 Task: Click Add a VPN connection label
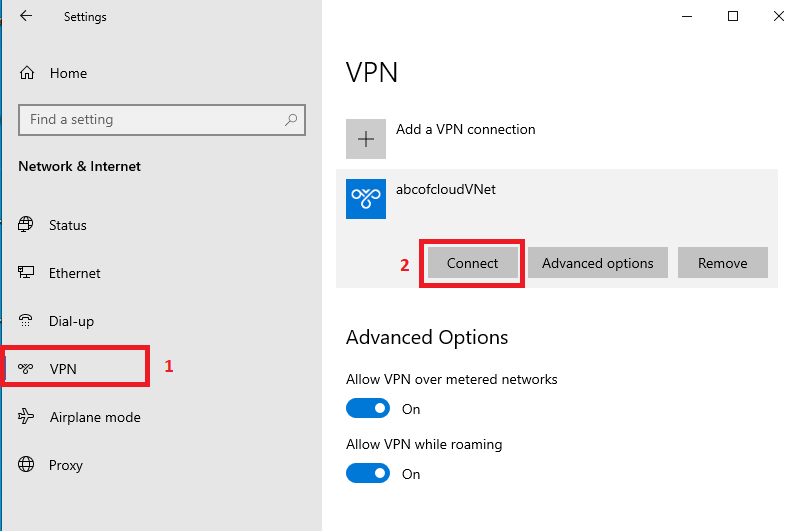point(465,129)
